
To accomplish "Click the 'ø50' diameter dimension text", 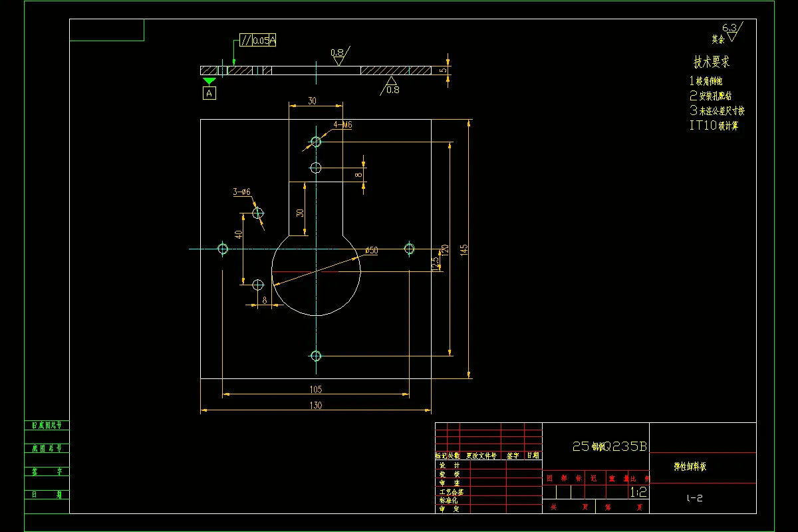I will [x=372, y=250].
